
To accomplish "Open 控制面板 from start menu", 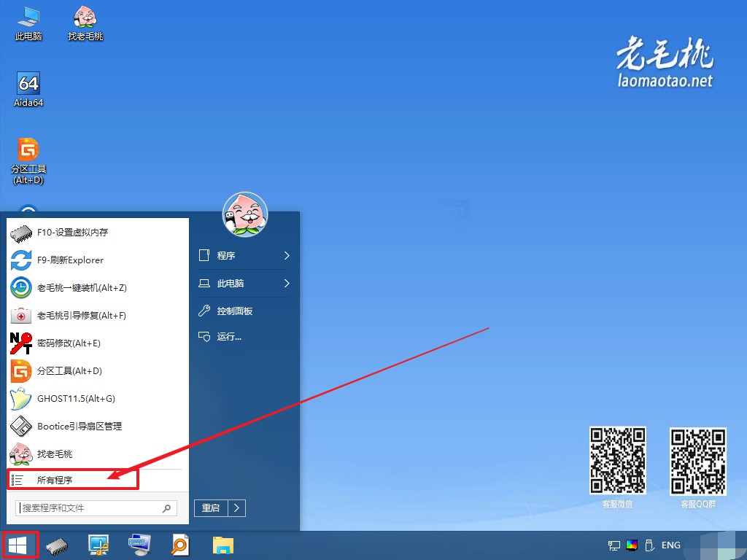I will 244,311.
